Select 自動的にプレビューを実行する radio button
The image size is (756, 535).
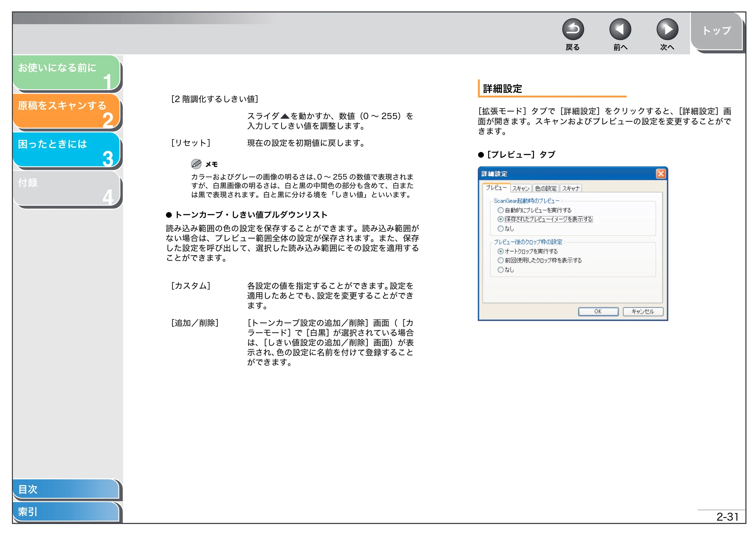pos(500,210)
